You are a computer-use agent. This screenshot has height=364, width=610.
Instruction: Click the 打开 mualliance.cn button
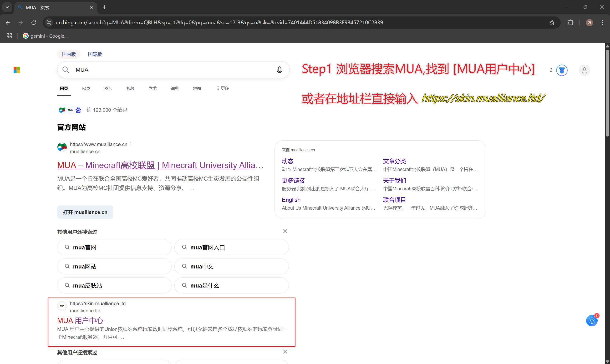[x=85, y=212]
